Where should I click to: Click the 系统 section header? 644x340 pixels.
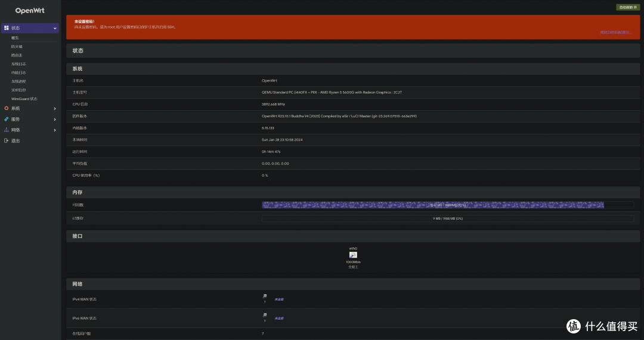tap(353, 68)
